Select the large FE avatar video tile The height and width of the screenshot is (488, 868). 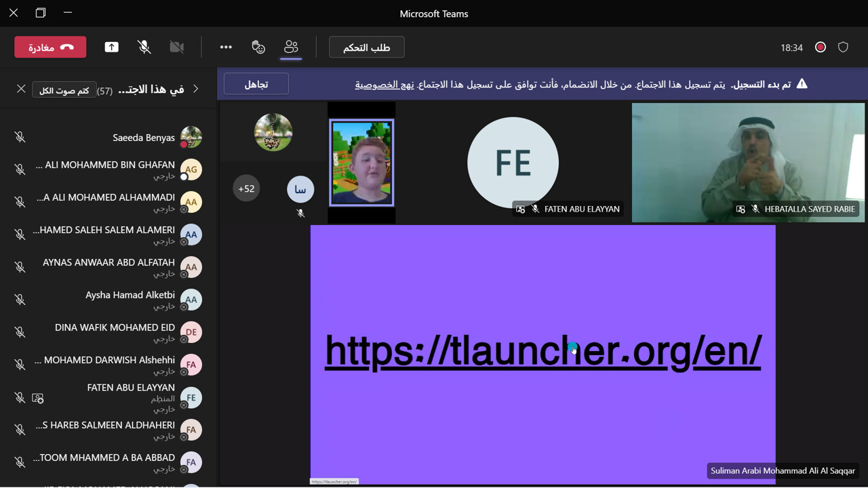[x=513, y=163]
